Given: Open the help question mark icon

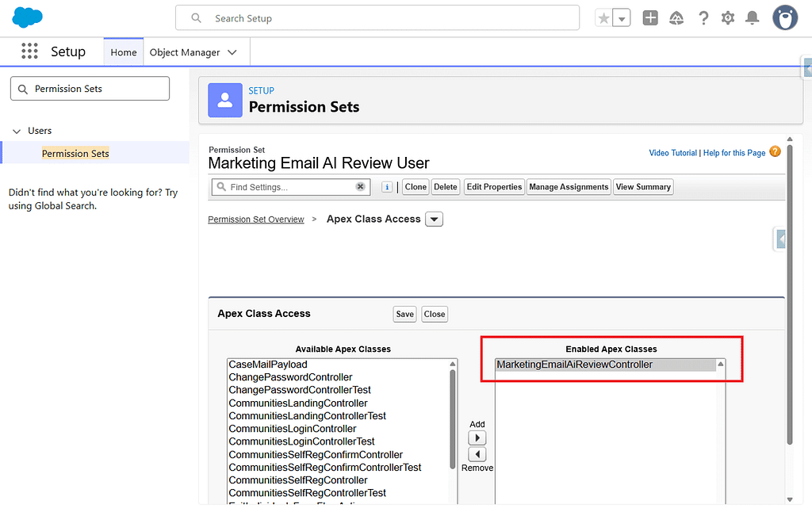Looking at the screenshot, I should [x=703, y=19].
